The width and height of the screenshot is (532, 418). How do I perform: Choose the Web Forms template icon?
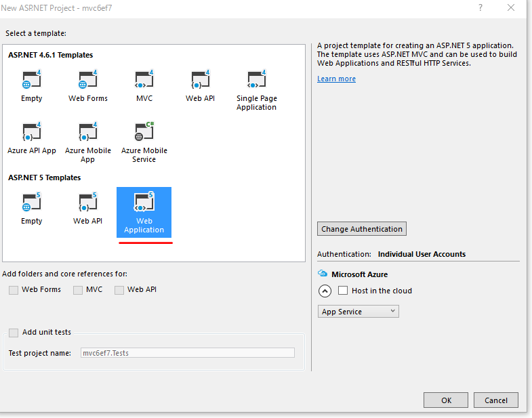click(88, 79)
